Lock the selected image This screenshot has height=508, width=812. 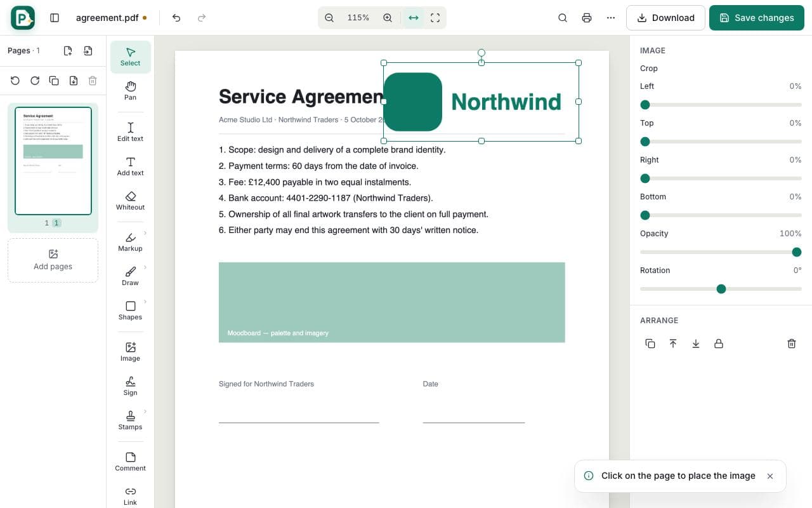coord(719,344)
